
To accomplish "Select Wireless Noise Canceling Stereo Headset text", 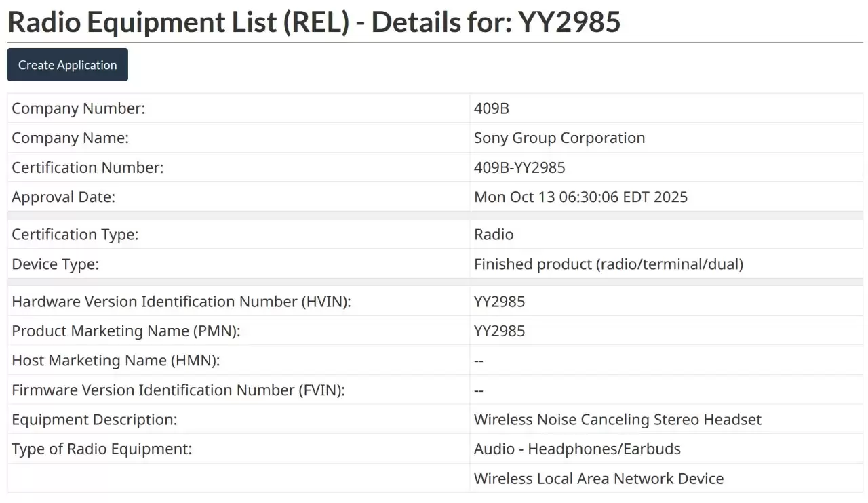I will click(617, 420).
